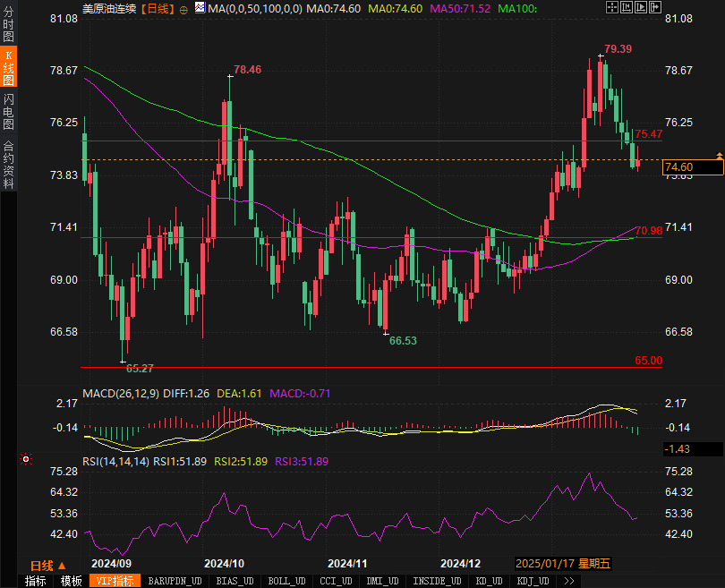Click the red target icon beside RSI panel
This screenshot has height=588, width=725.
pyautogui.click(x=26, y=459)
